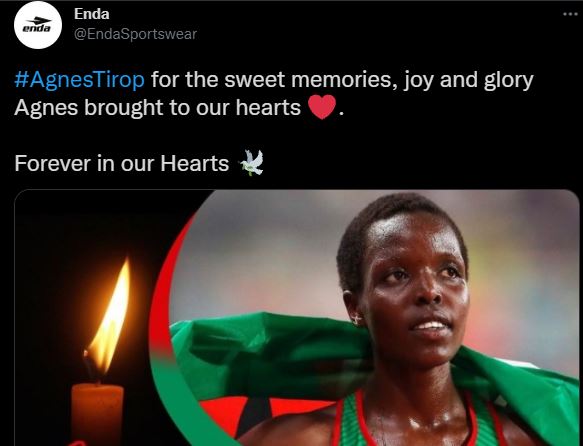Click the white dove emoji
The height and width of the screenshot is (446, 583).
pyautogui.click(x=252, y=162)
